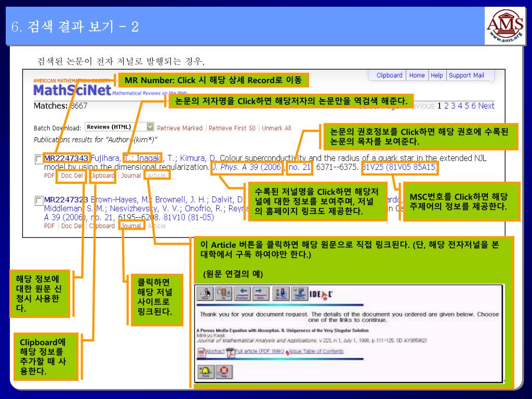
Task: Open record MR2247343
Action: 66,158
